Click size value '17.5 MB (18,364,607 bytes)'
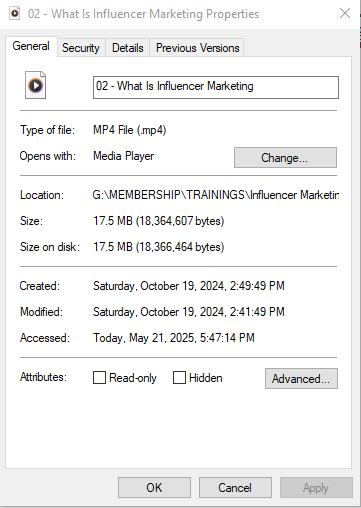 pos(159,221)
